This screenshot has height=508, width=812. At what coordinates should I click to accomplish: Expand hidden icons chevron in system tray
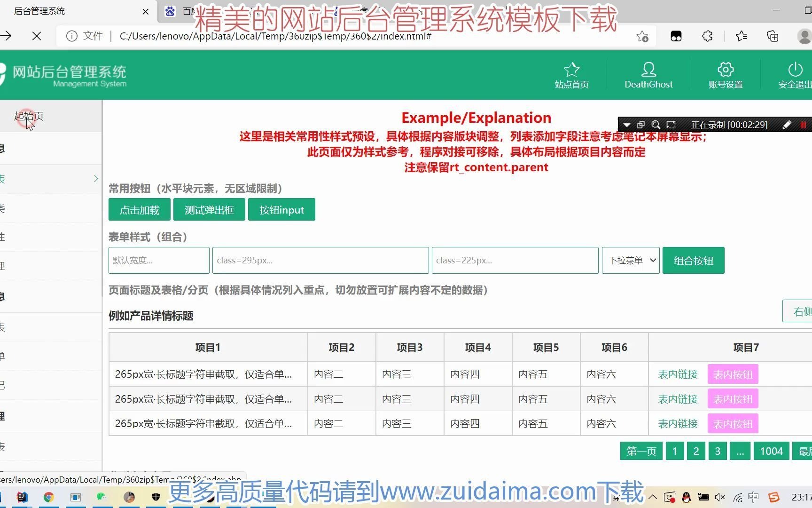pos(653,497)
